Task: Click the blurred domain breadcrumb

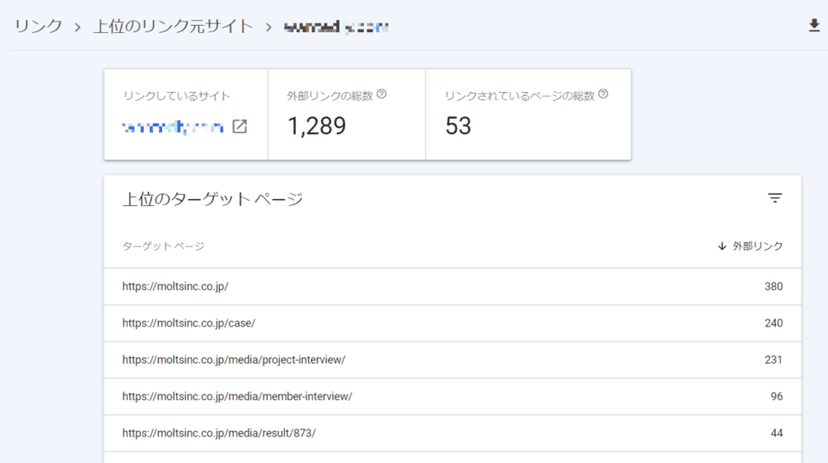Action: coord(336,27)
